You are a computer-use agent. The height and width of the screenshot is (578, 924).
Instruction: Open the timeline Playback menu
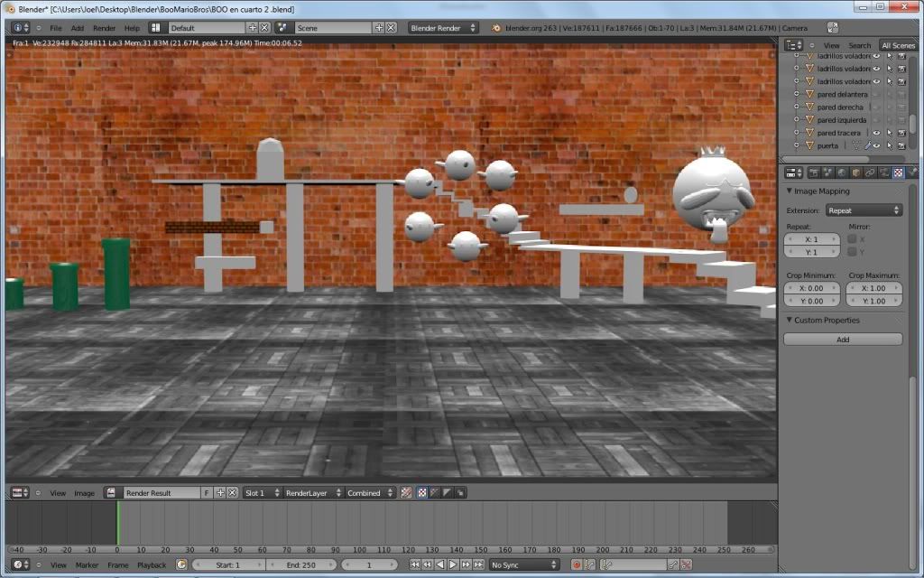pyautogui.click(x=152, y=565)
